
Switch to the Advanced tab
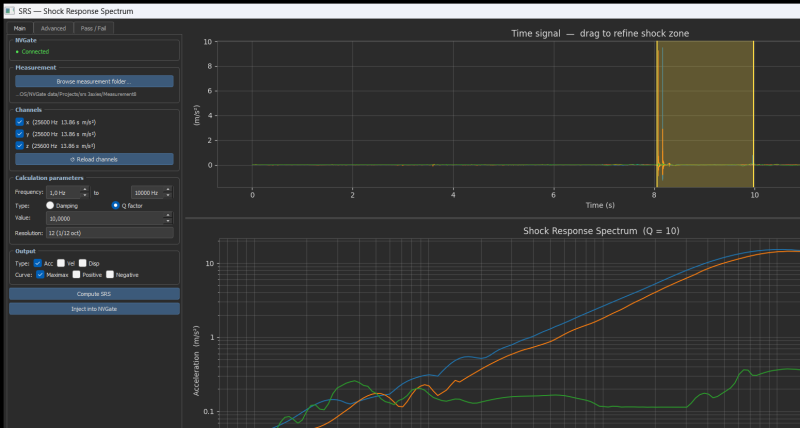click(54, 28)
